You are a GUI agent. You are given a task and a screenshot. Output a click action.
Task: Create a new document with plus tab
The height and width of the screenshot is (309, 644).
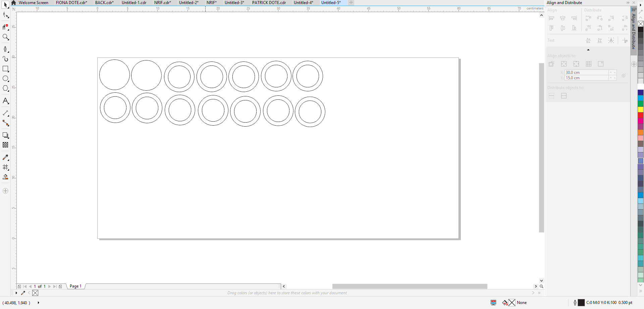pyautogui.click(x=351, y=3)
